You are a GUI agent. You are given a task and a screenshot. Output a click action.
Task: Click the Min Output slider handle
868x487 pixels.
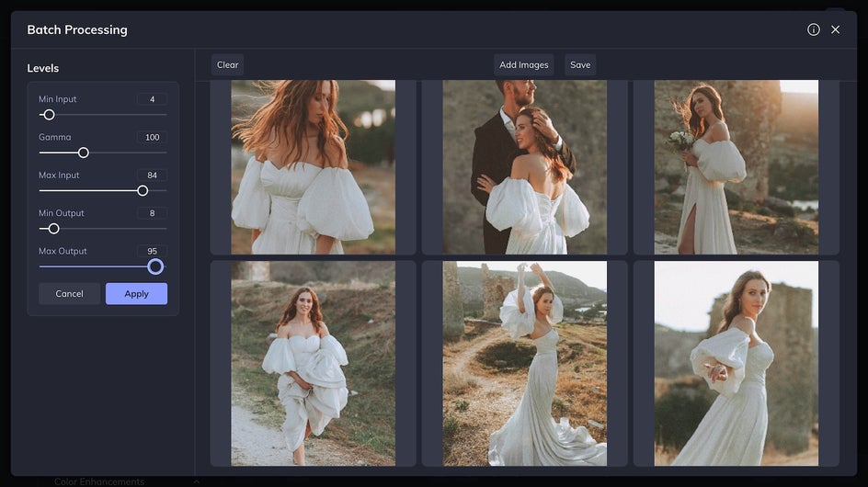53,229
